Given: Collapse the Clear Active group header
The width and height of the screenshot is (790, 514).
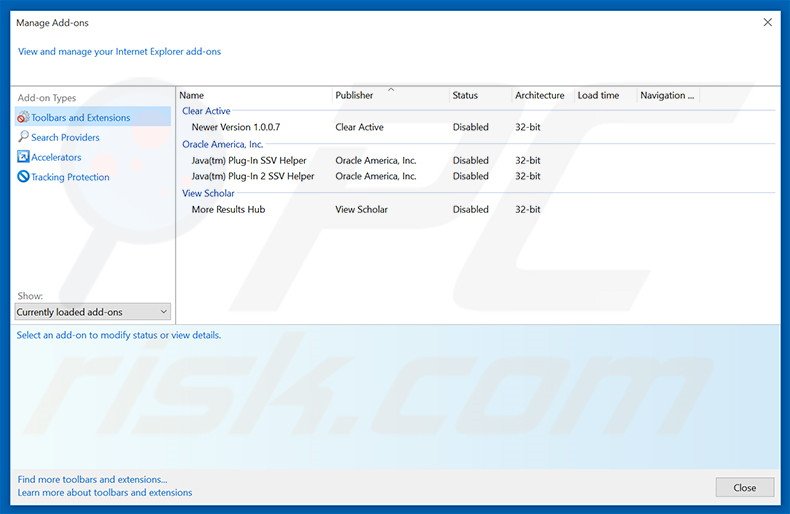Looking at the screenshot, I should coord(206,111).
